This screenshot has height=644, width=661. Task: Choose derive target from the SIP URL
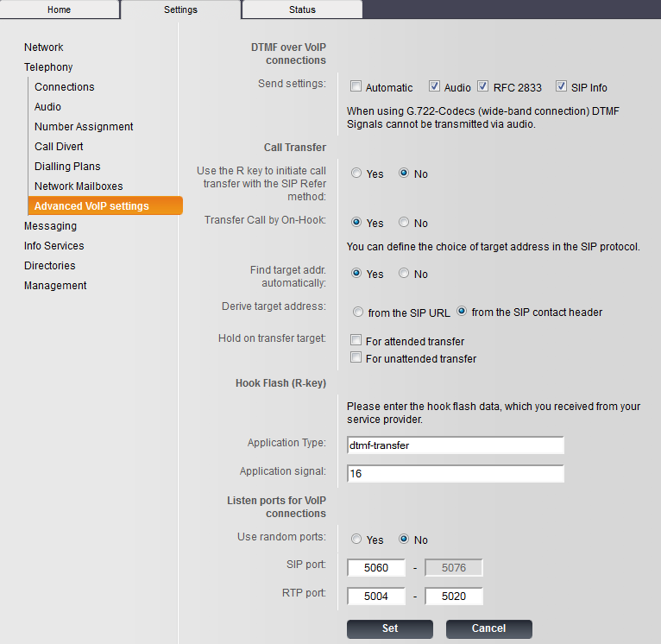click(358, 313)
